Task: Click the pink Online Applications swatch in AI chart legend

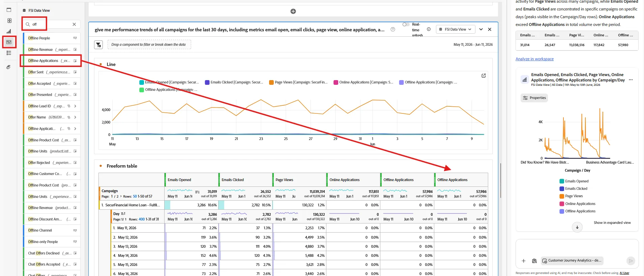Action: point(562,204)
